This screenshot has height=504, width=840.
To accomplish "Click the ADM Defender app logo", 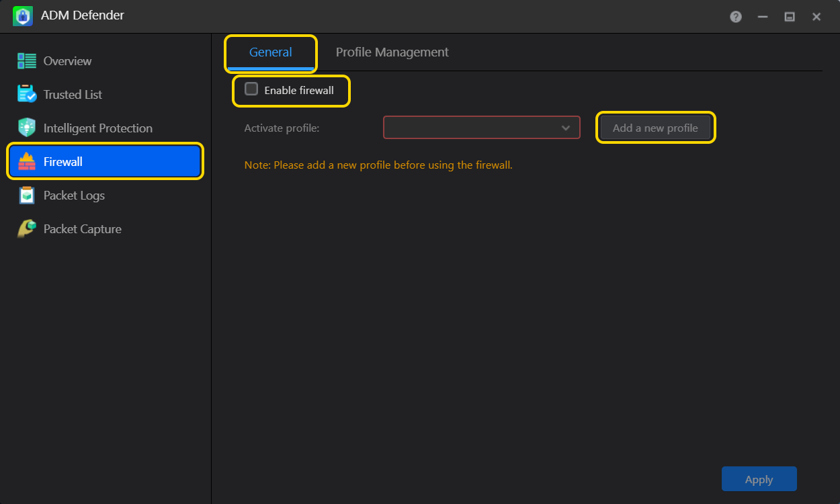I will coord(23,16).
